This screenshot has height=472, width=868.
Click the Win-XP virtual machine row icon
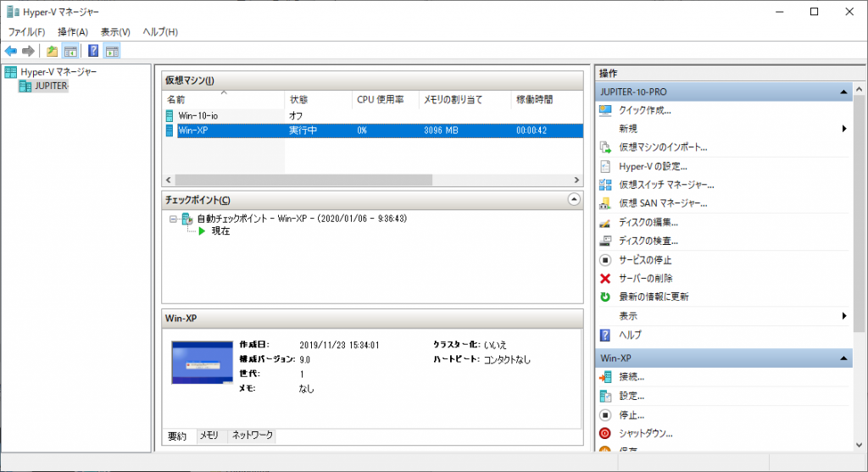pyautogui.click(x=170, y=130)
